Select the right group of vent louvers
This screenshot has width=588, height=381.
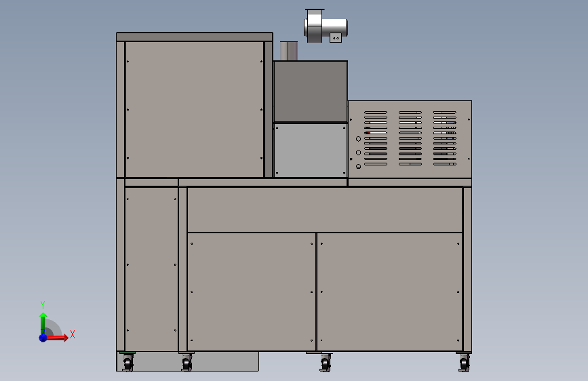click(445, 138)
